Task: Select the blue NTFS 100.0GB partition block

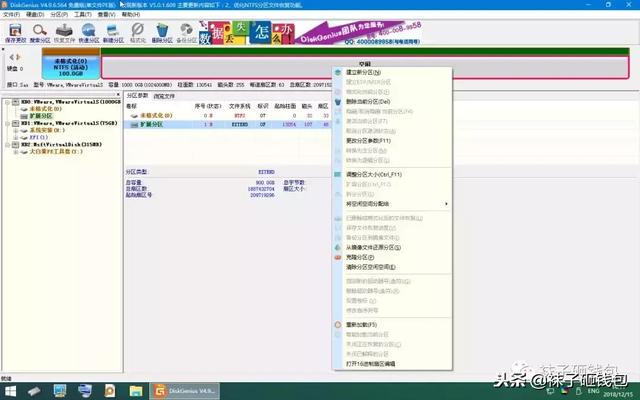Action: click(71, 64)
